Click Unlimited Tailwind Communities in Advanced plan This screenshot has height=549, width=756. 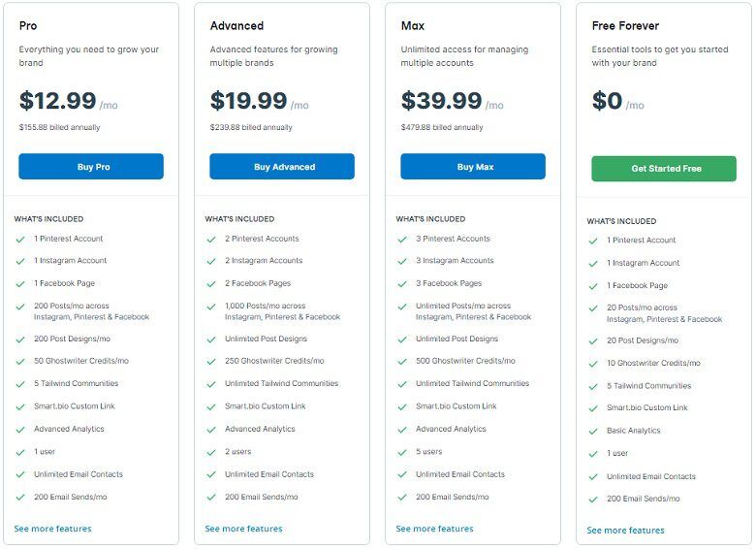282,383
